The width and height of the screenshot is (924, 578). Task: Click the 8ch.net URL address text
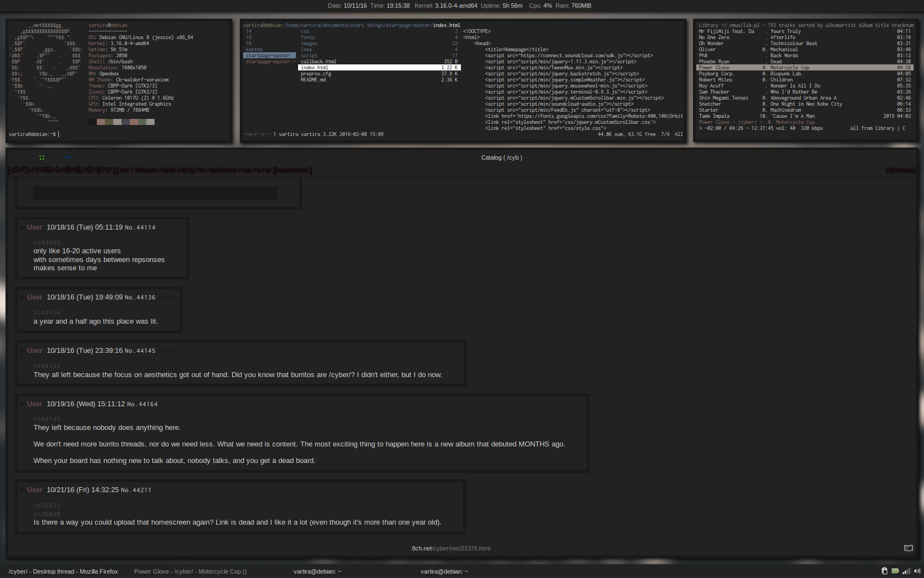[x=451, y=548]
